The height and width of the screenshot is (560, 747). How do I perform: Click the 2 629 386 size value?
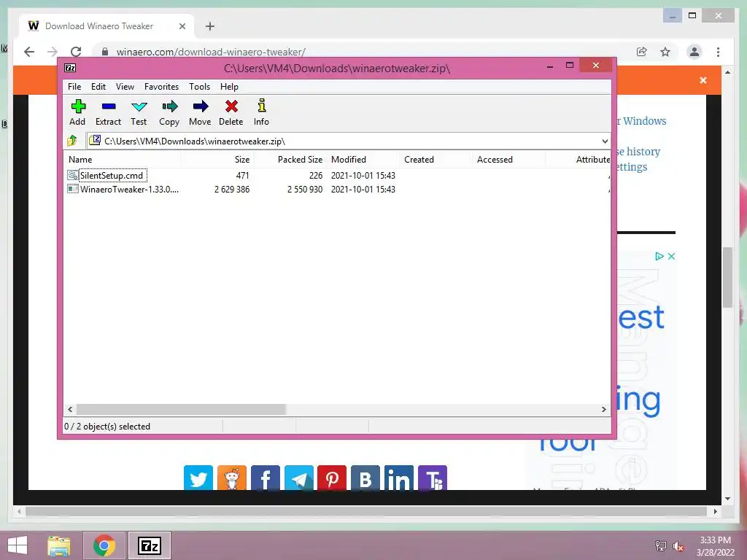(232, 189)
